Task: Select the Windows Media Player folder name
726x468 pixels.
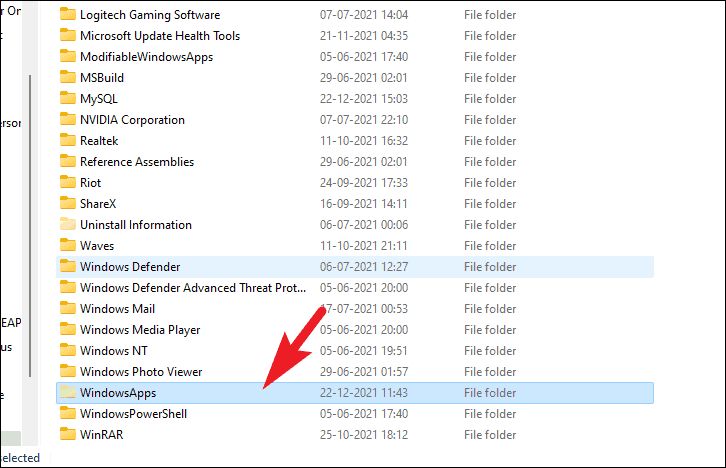Action: (x=140, y=330)
